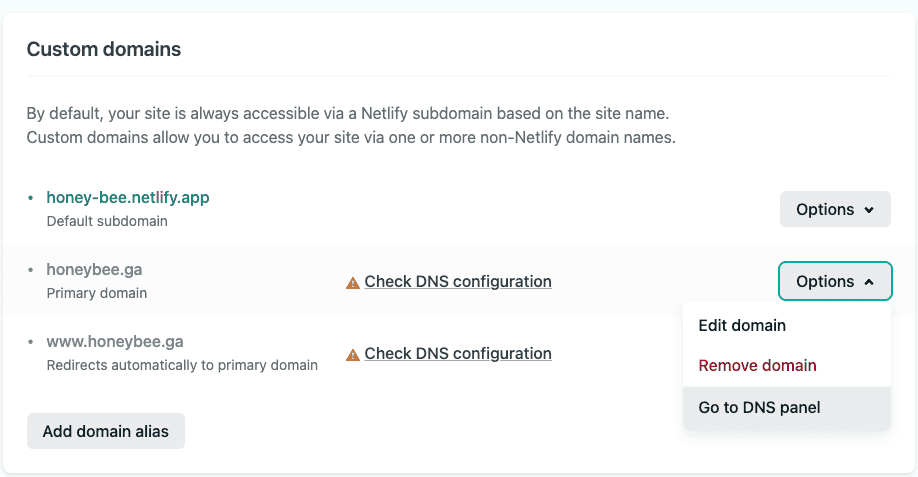918x477 pixels.
Task: Open Check DNS configuration for www.honeybee.ga
Action: (458, 354)
